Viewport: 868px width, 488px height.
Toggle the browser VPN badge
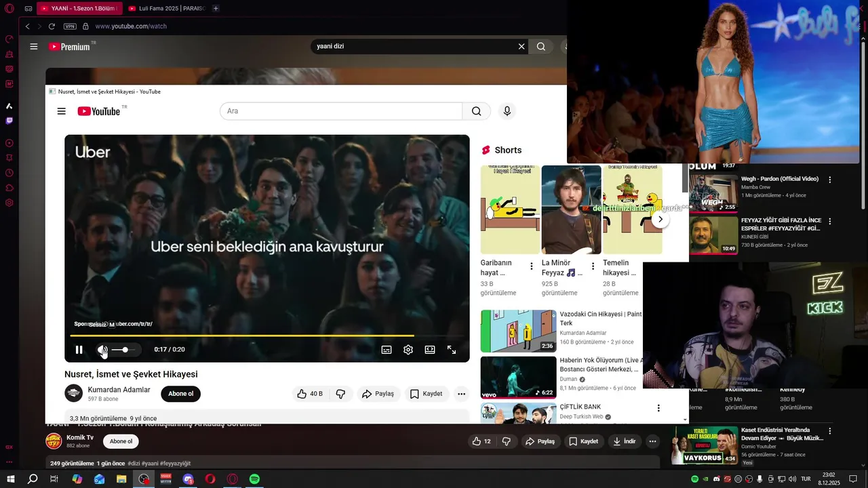70,26
